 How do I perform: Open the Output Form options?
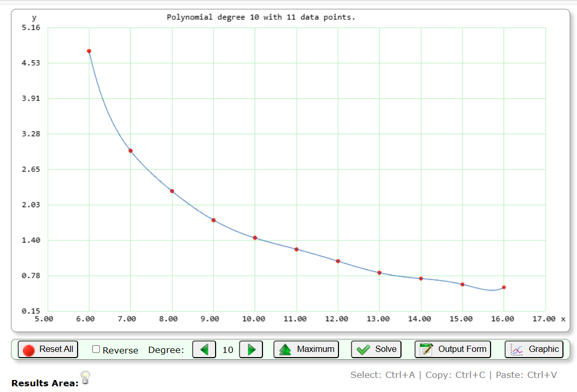(x=453, y=349)
